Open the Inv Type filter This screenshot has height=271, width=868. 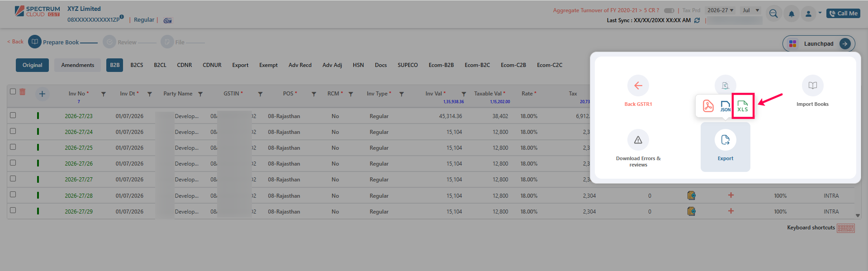(x=401, y=94)
